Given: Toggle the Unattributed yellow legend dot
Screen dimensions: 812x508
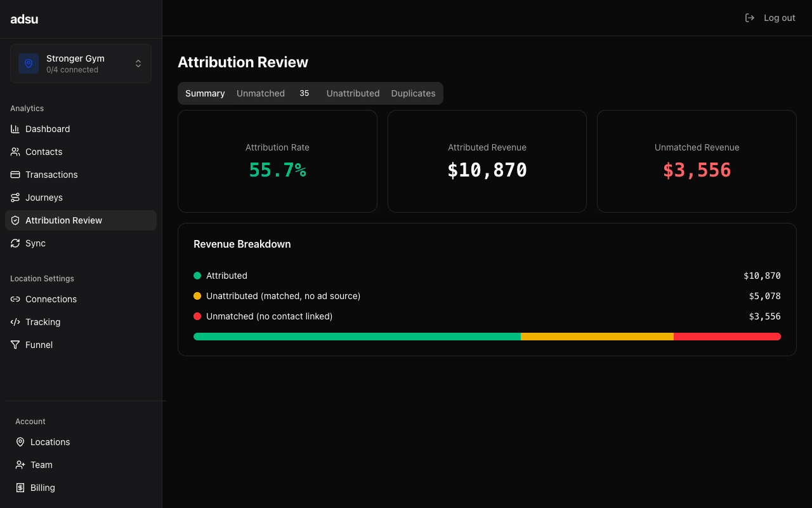Looking at the screenshot, I should click(x=197, y=296).
